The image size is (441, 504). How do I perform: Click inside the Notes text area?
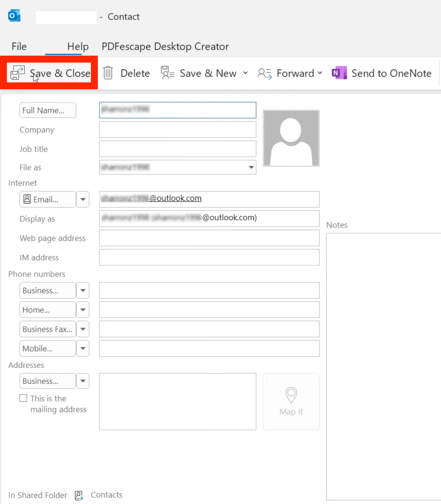click(x=384, y=366)
